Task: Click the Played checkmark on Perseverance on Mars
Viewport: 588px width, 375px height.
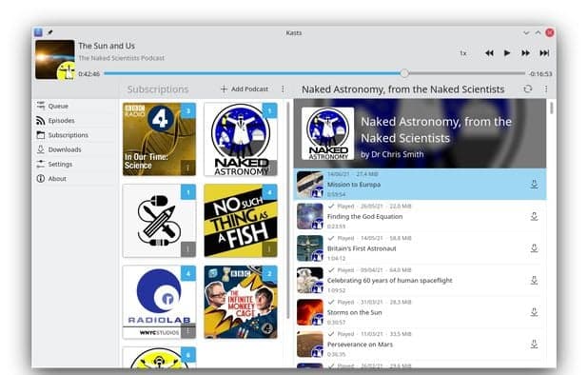Action: click(331, 334)
